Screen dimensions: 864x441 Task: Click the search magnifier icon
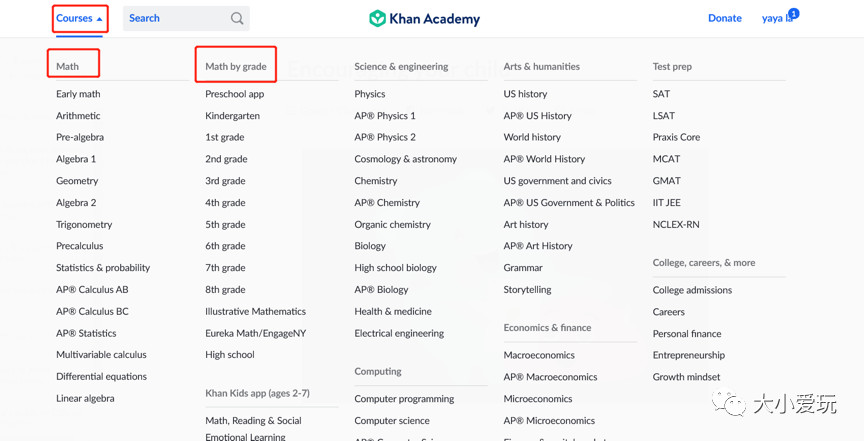237,18
